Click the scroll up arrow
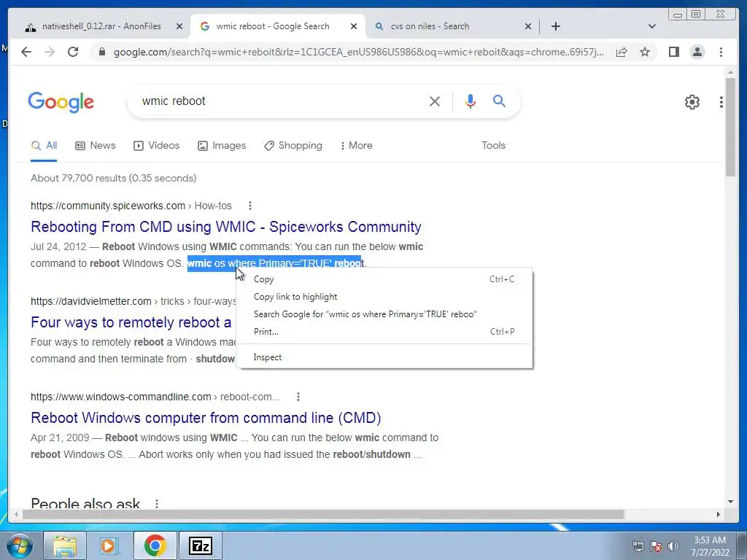747x560 pixels. [x=730, y=72]
